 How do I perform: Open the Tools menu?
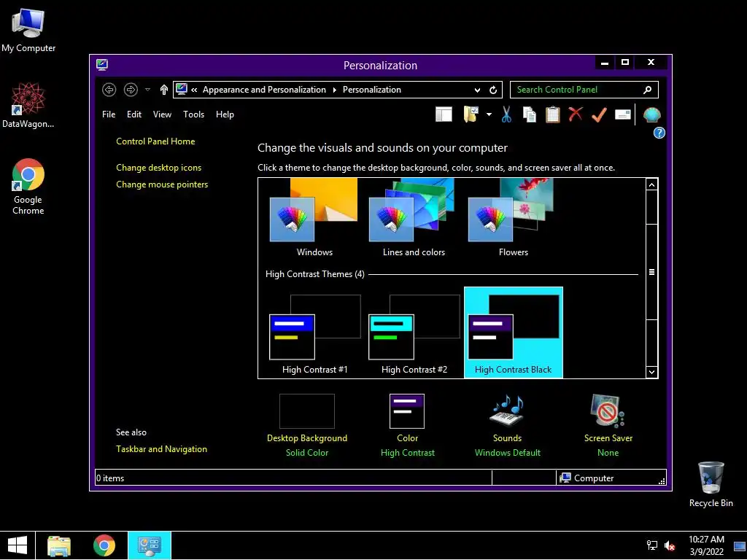(193, 114)
